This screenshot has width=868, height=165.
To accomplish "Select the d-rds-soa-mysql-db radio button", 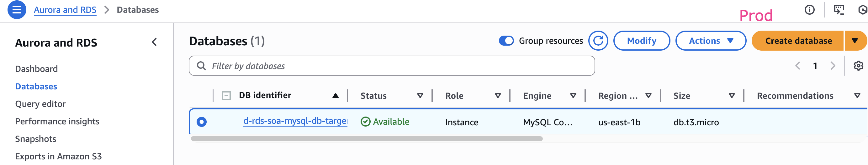I will pyautogui.click(x=202, y=122).
